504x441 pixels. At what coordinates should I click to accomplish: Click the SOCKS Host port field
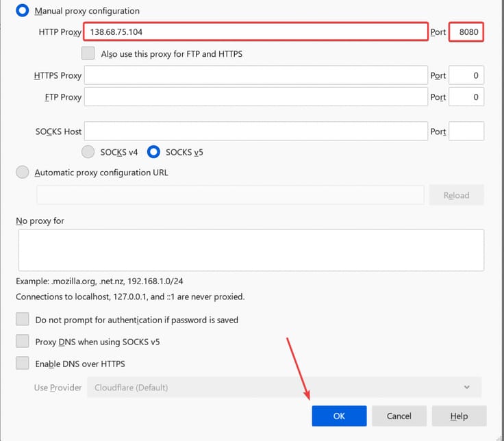466,131
